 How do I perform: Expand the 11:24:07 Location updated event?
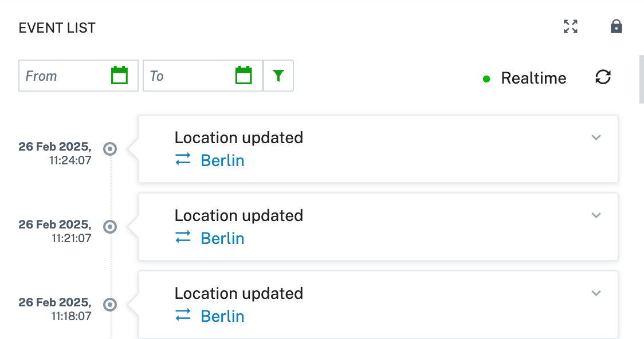(596, 137)
